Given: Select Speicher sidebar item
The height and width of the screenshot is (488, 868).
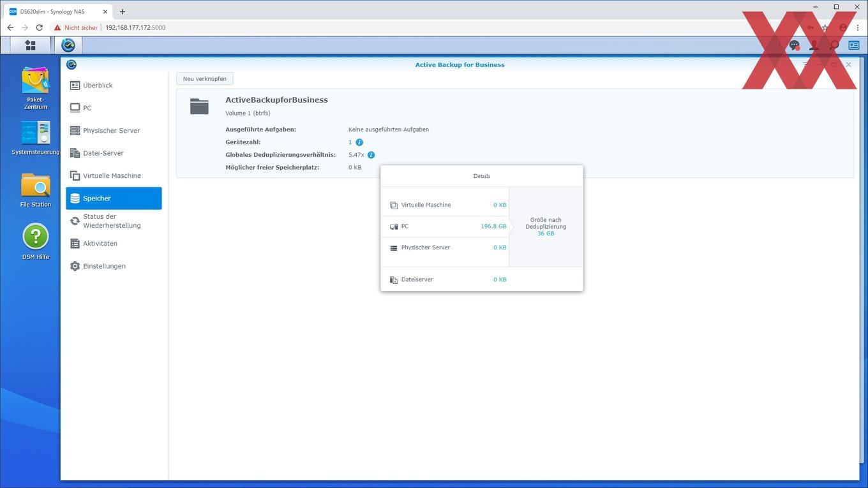Looking at the screenshot, I should coord(114,198).
